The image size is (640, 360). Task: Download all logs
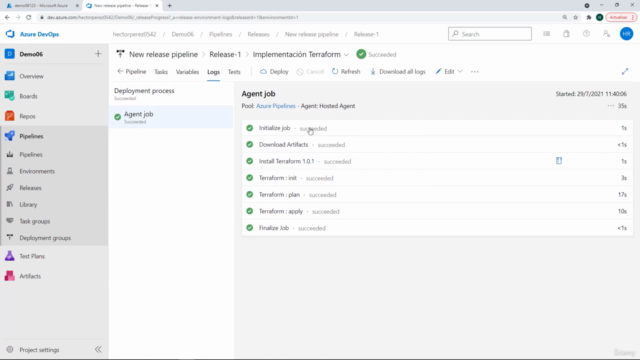click(x=398, y=71)
